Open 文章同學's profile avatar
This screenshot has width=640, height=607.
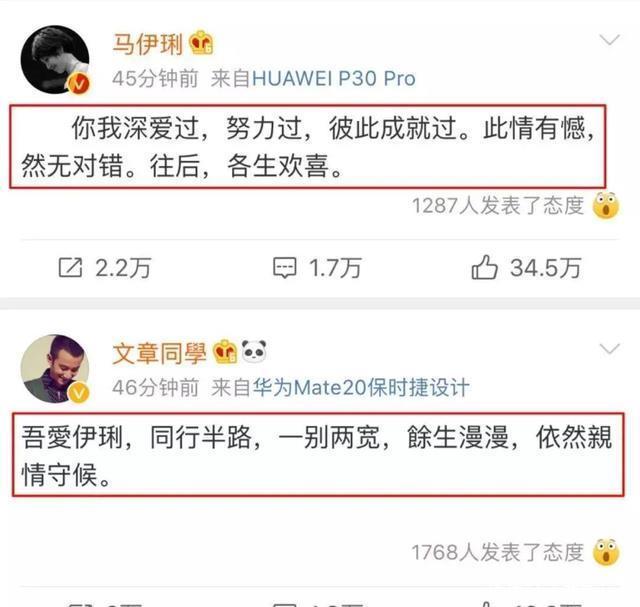tap(55, 369)
